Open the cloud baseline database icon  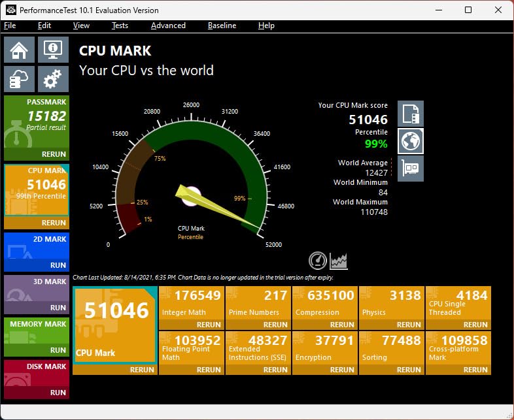point(20,79)
